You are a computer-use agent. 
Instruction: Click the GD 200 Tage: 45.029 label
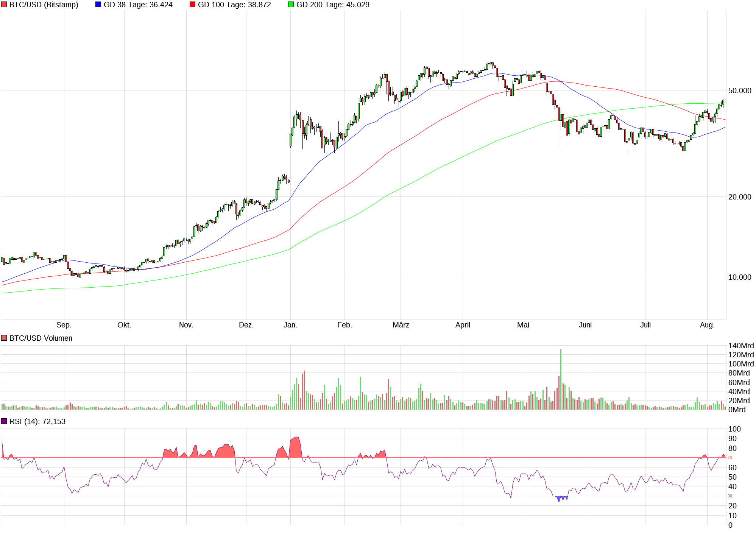pyautogui.click(x=333, y=5)
